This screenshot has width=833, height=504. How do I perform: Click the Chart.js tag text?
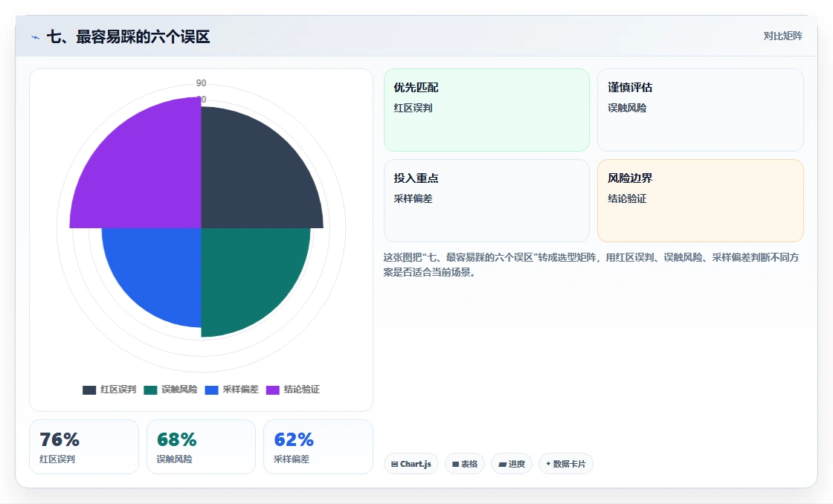(416, 464)
